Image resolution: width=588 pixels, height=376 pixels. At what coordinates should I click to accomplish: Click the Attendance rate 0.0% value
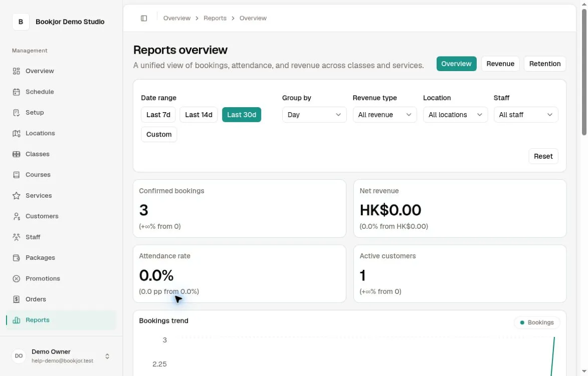156,276
